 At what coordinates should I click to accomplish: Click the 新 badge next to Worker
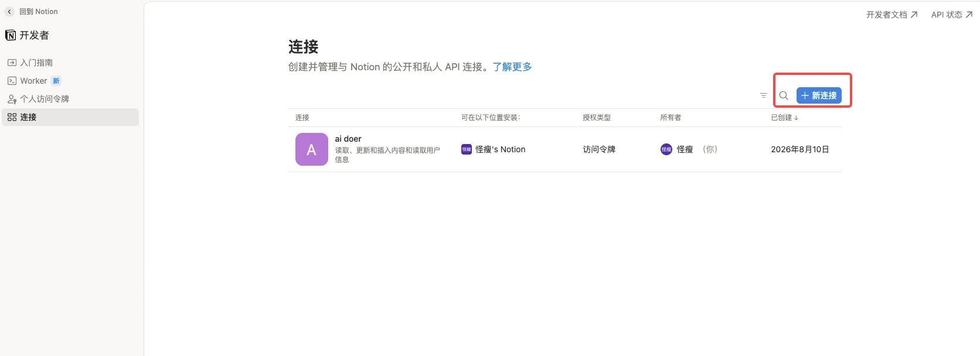point(56,81)
